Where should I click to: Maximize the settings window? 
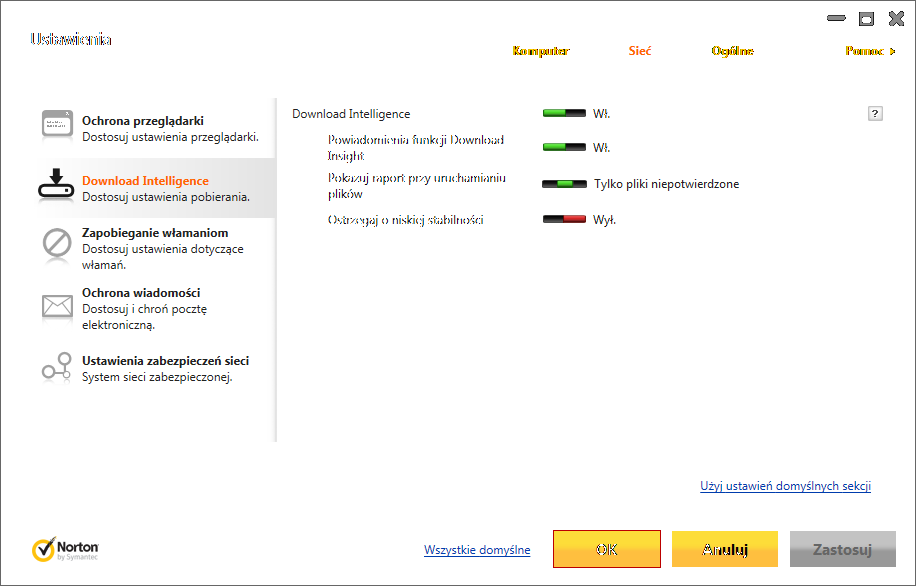click(866, 19)
